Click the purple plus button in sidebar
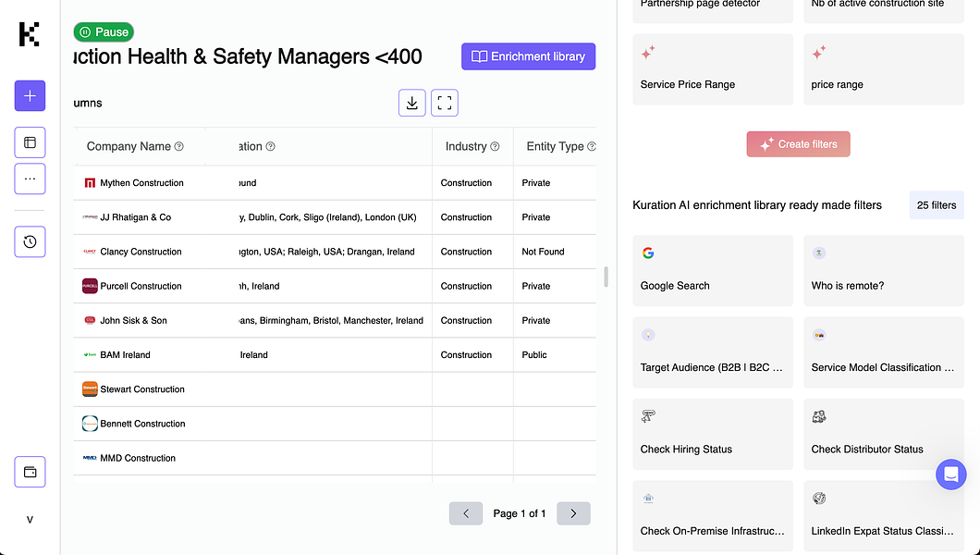 coord(30,95)
